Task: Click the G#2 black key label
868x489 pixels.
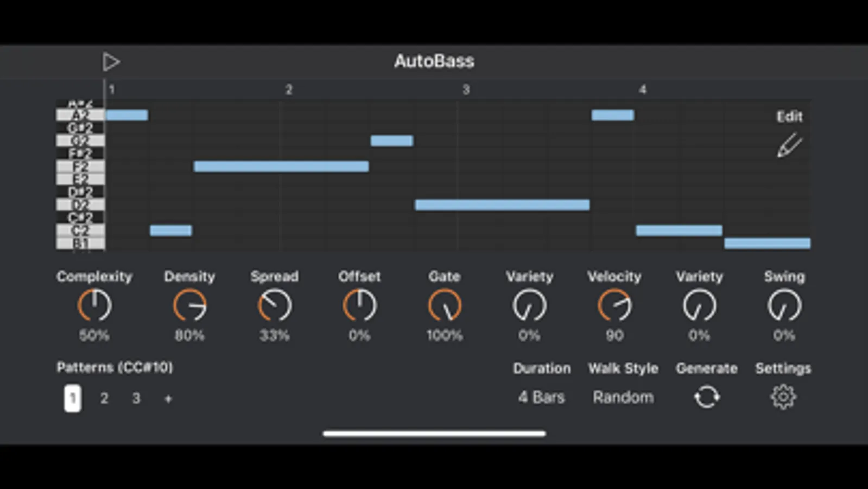Action: point(80,128)
